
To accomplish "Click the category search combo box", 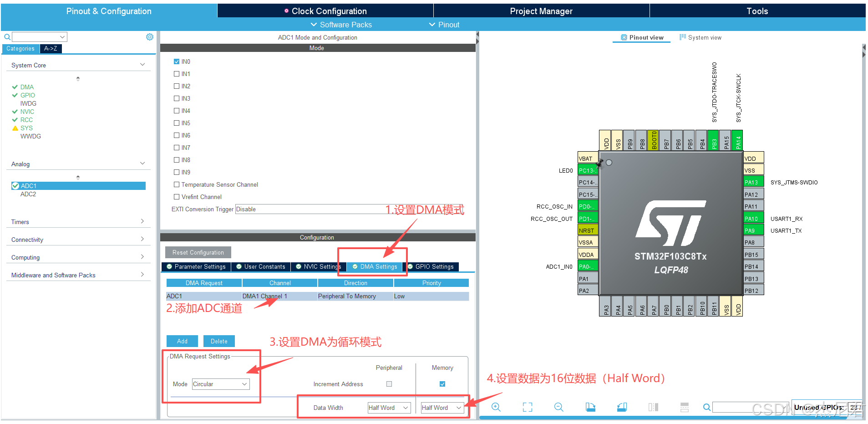I will (40, 37).
